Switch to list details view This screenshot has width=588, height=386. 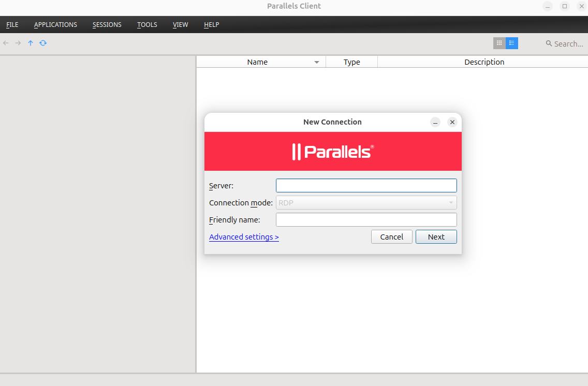click(512, 43)
